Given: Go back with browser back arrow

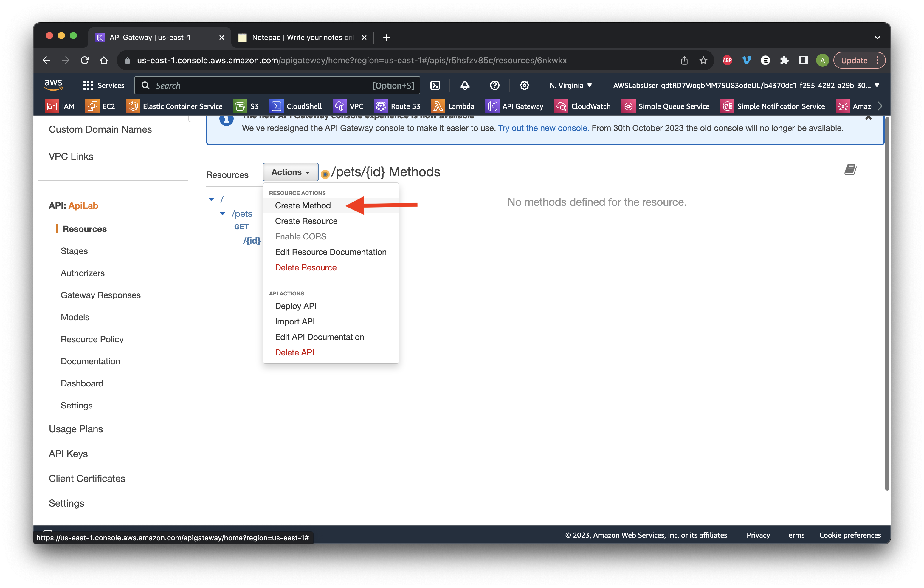Looking at the screenshot, I should 46,60.
